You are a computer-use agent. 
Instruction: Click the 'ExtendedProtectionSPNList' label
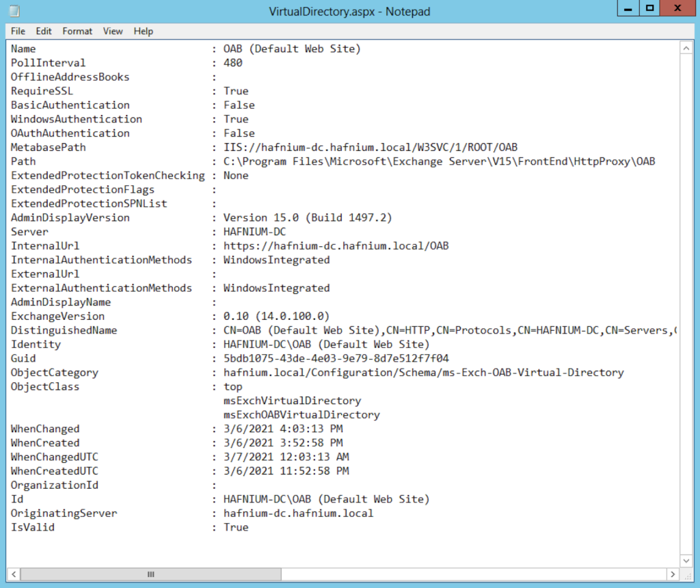(x=89, y=204)
